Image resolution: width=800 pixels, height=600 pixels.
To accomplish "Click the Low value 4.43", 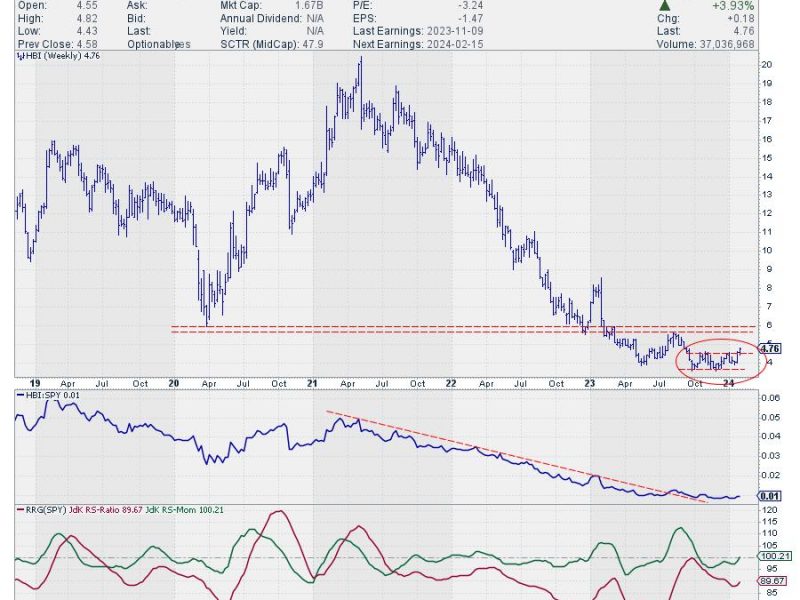I will pos(87,31).
